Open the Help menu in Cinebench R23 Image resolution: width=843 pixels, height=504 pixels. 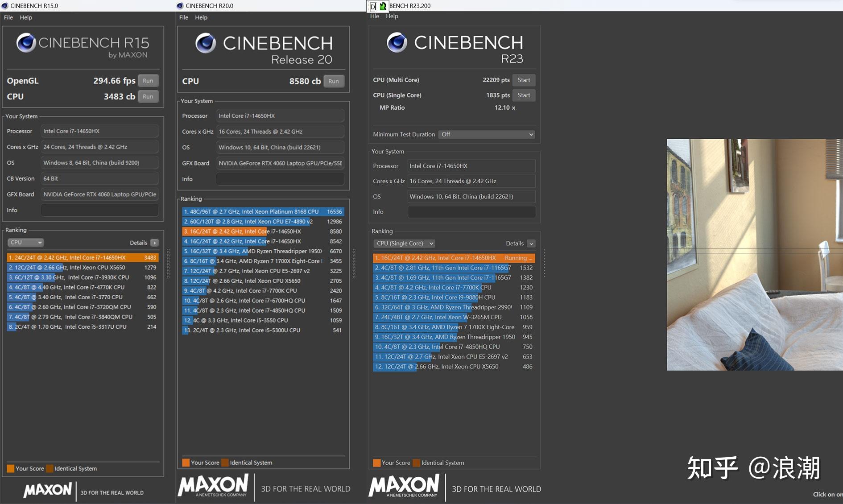(x=392, y=16)
